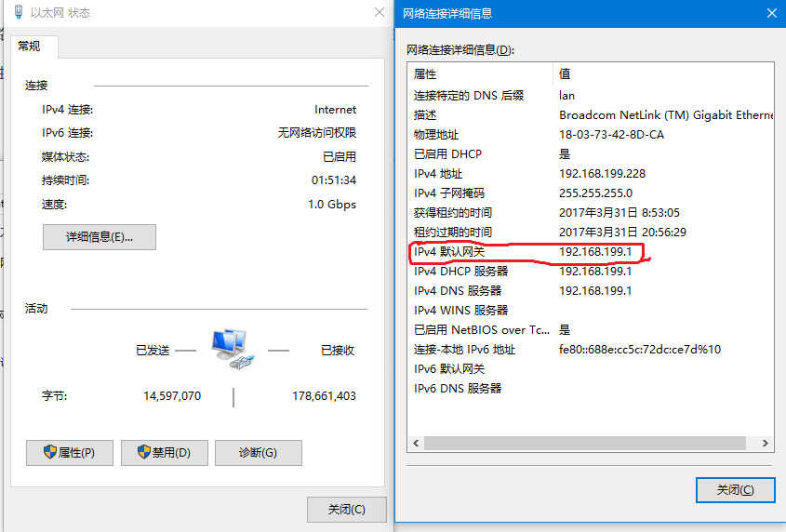Click the default gateway value 192.168.199.1
Viewport: 786px width, 532px height.
(595, 252)
